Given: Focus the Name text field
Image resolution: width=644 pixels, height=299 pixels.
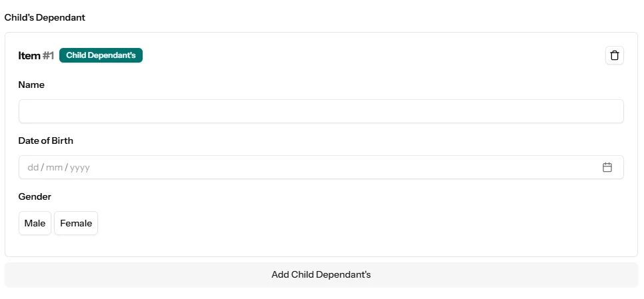Looking at the screenshot, I should (321, 111).
